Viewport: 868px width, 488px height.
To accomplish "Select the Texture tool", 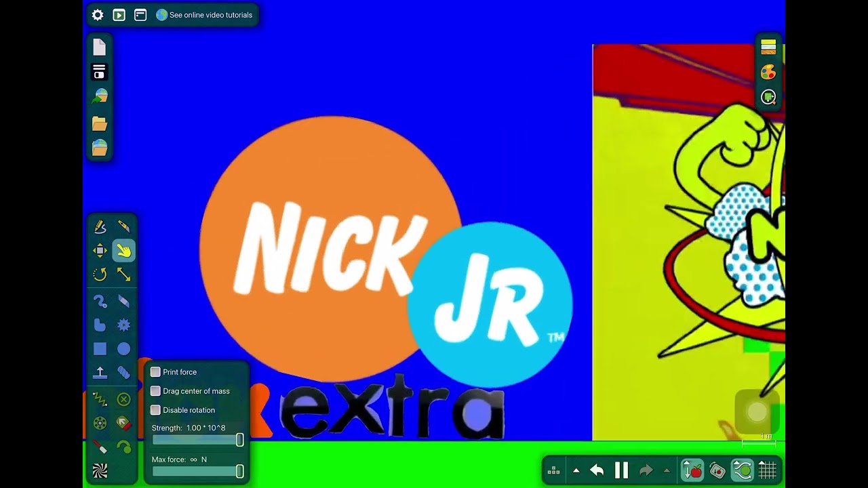I will (x=100, y=471).
